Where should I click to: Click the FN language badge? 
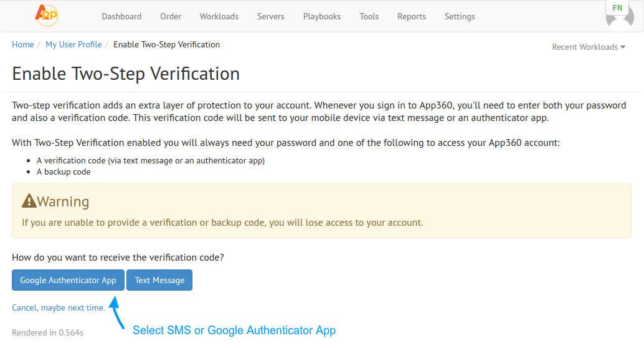point(617,8)
